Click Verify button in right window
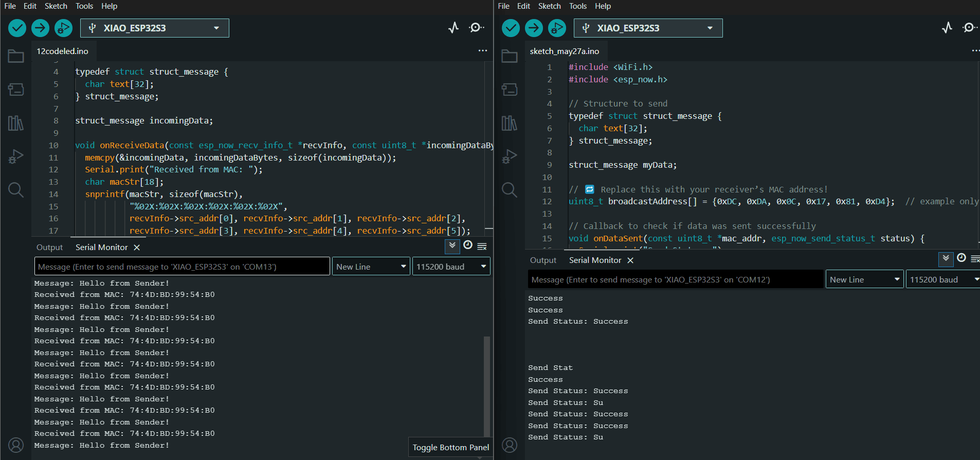This screenshot has height=460, width=980. tap(511, 28)
